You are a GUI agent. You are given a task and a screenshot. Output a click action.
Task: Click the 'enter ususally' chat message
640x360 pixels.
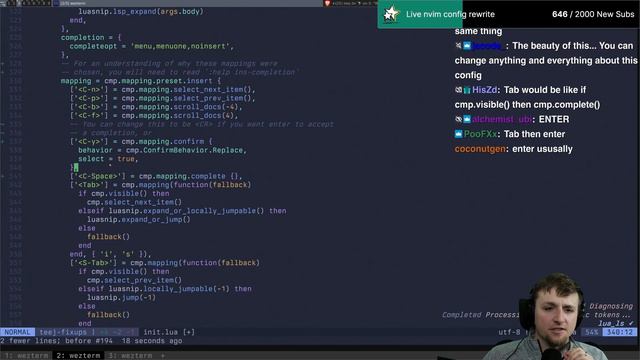[542, 149]
